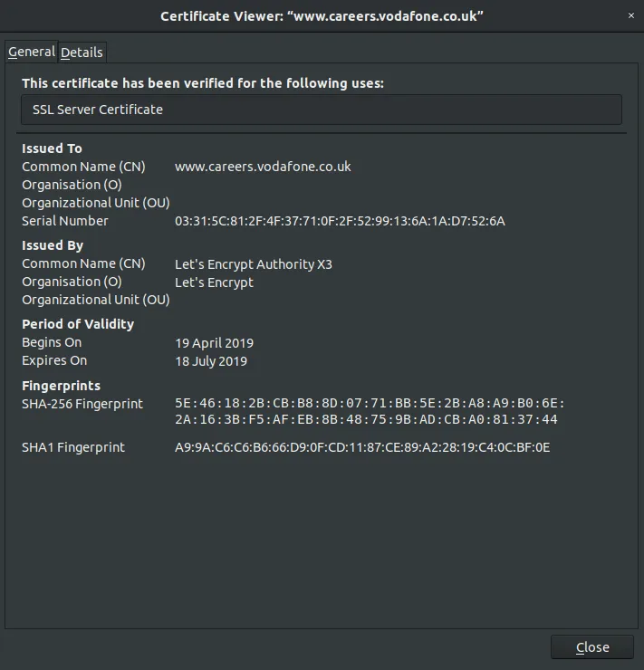This screenshot has height=670, width=644.
Task: Click the Issued By heading
Action: pyautogui.click(x=53, y=245)
